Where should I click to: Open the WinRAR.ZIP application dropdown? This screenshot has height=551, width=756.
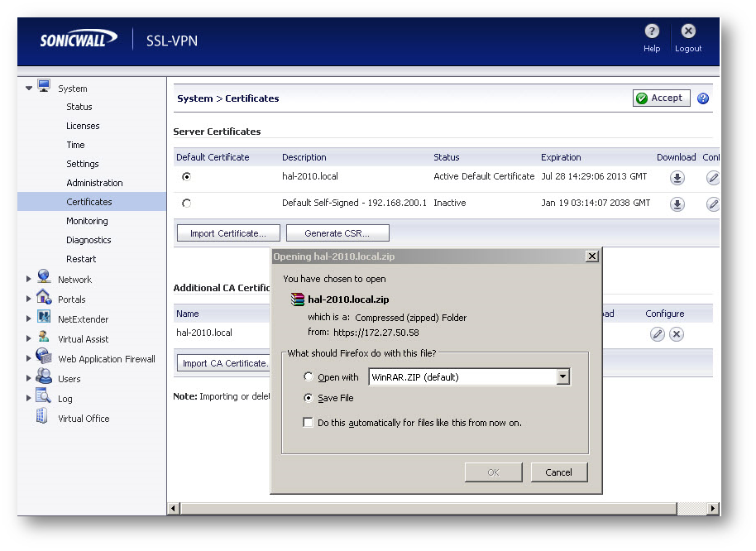(x=563, y=376)
